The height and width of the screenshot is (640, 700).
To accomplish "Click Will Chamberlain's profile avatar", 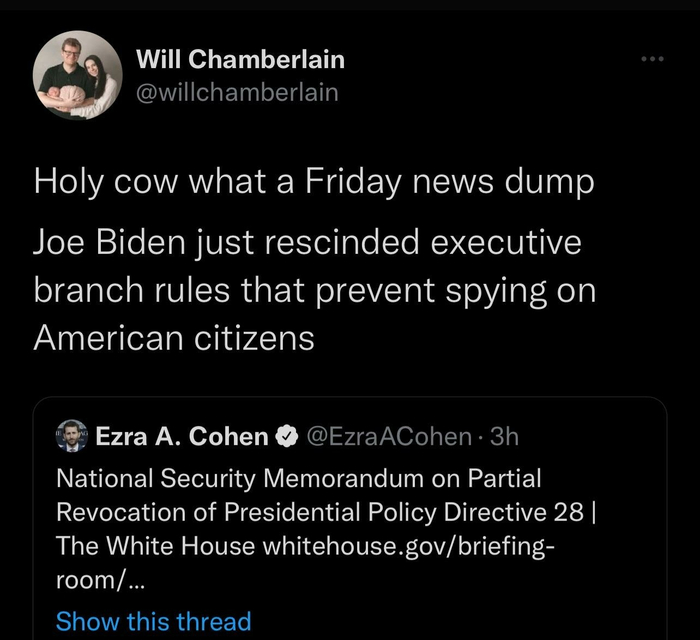I will (x=77, y=75).
